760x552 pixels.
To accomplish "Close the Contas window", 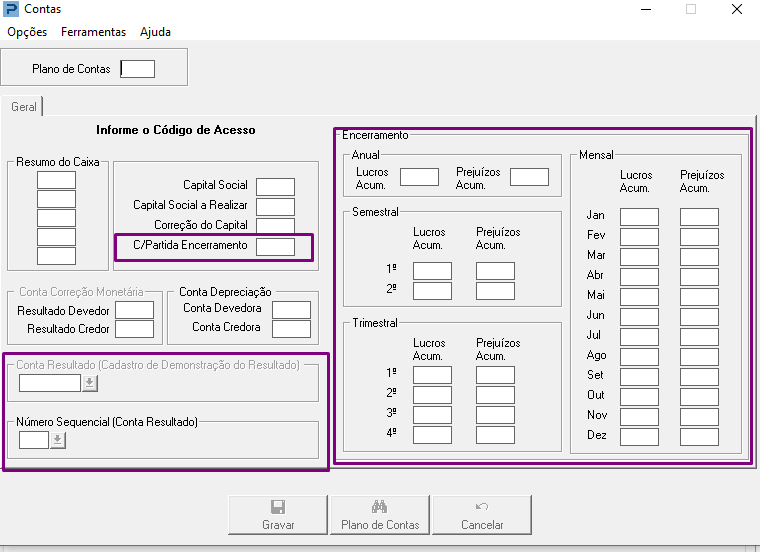I will click(736, 9).
